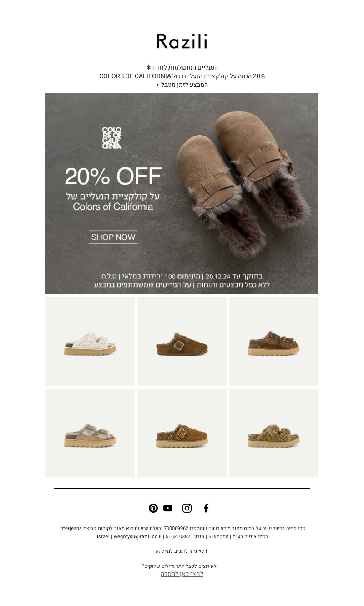Open the stitched brown platform clog thumbnail
This screenshot has width=364, height=606.
click(x=182, y=433)
